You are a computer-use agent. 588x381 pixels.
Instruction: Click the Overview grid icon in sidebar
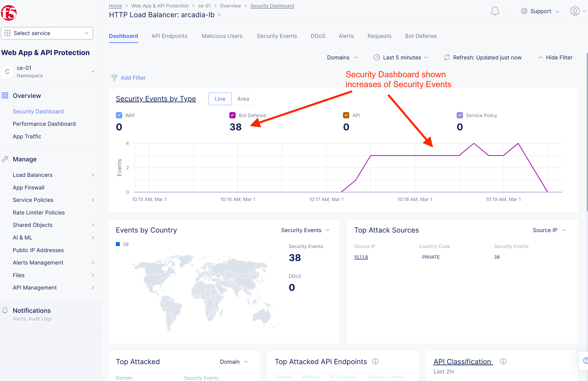(x=5, y=96)
